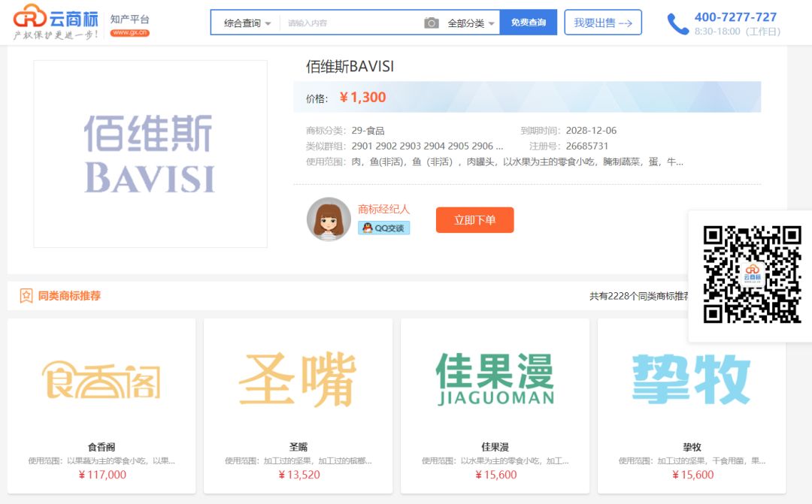
Task: Click the 使用范围 text under 食香阁
Action: [101, 460]
